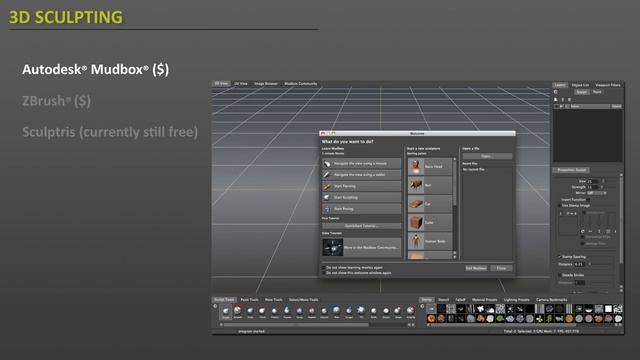Select the Flatten brush in Sculpt Tools tray
Viewport: 640px width, 360px height.
[275, 312]
